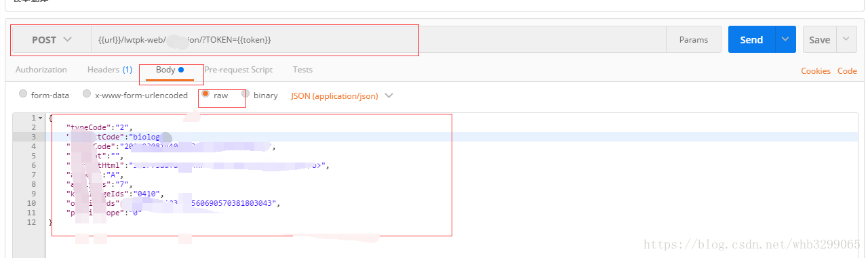Image resolution: width=868 pixels, height=258 pixels.
Task: Switch to the Pre-request Script tab
Action: click(x=239, y=70)
